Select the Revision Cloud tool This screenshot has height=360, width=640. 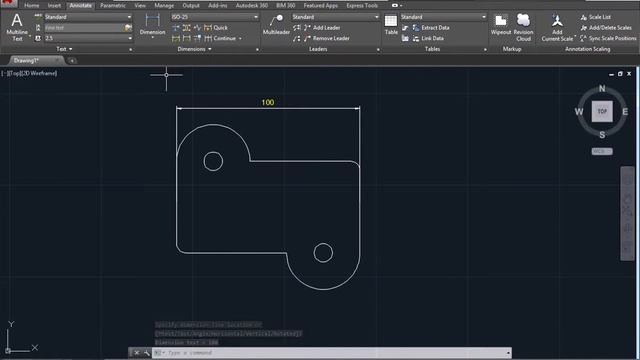click(x=523, y=27)
